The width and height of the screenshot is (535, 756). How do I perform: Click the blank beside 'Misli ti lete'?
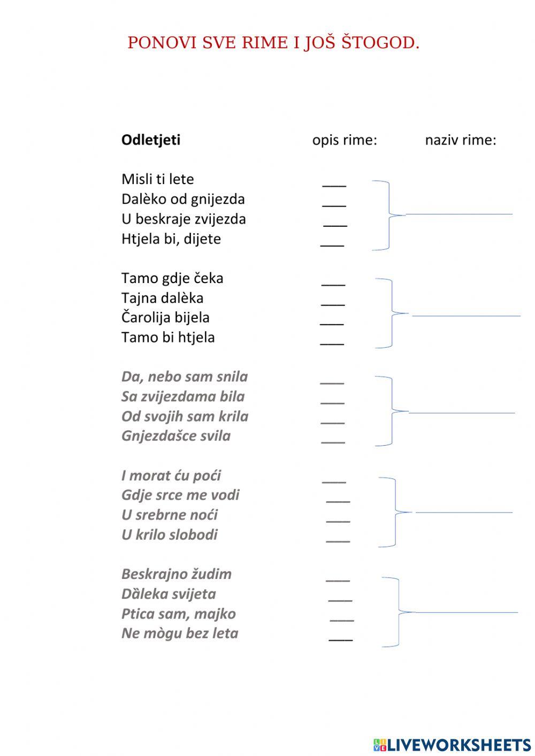pos(334,181)
